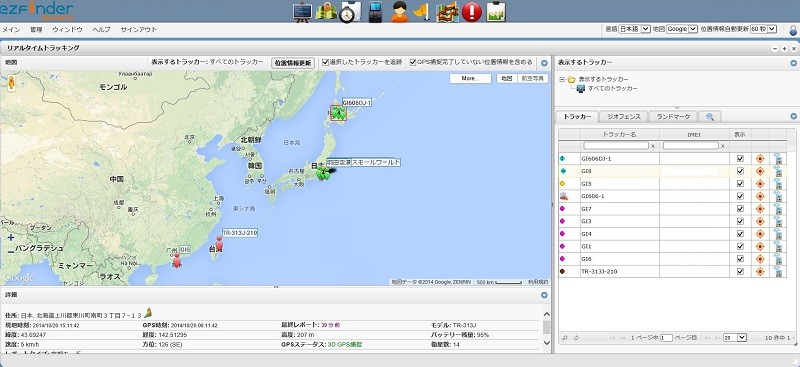Click the mobile device icon in toolbar
The height and width of the screenshot is (367, 800).
point(375,12)
